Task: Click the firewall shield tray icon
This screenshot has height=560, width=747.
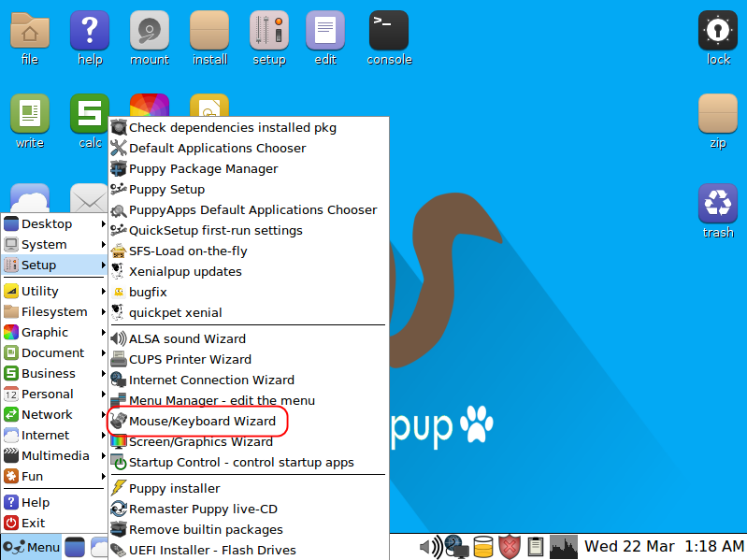Action: click(510, 547)
